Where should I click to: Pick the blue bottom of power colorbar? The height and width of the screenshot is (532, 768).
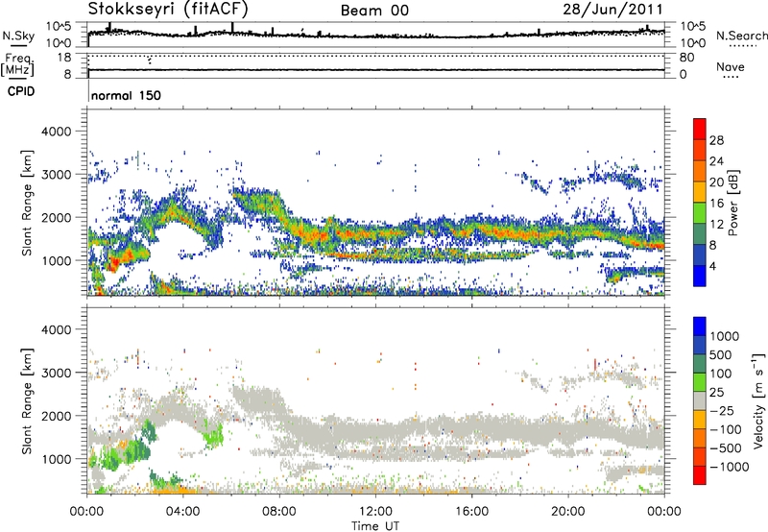[x=700, y=276]
